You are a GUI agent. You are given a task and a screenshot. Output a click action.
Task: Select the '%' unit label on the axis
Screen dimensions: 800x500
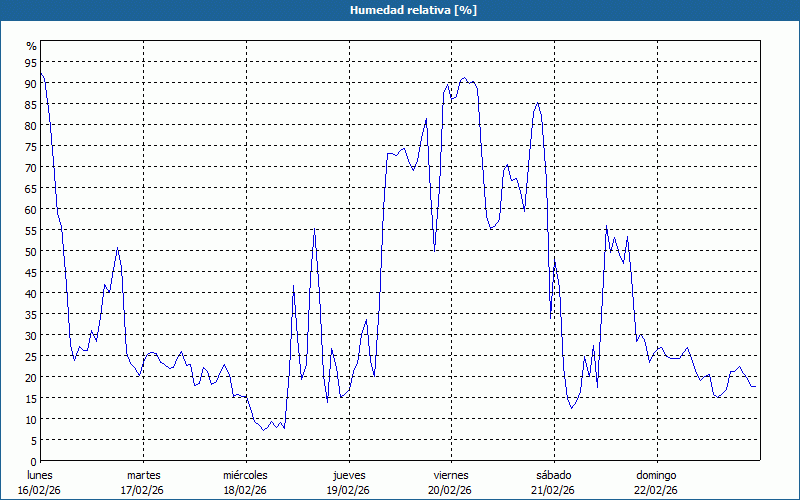[32, 46]
